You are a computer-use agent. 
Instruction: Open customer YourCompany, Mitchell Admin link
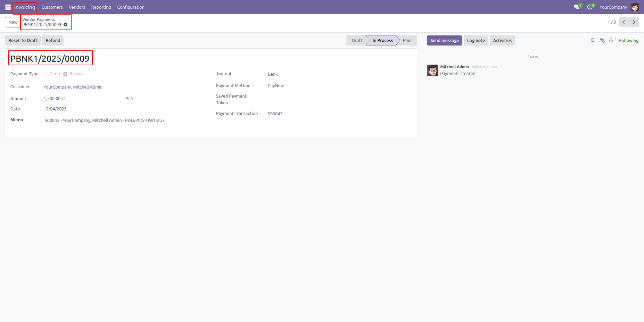73,87
